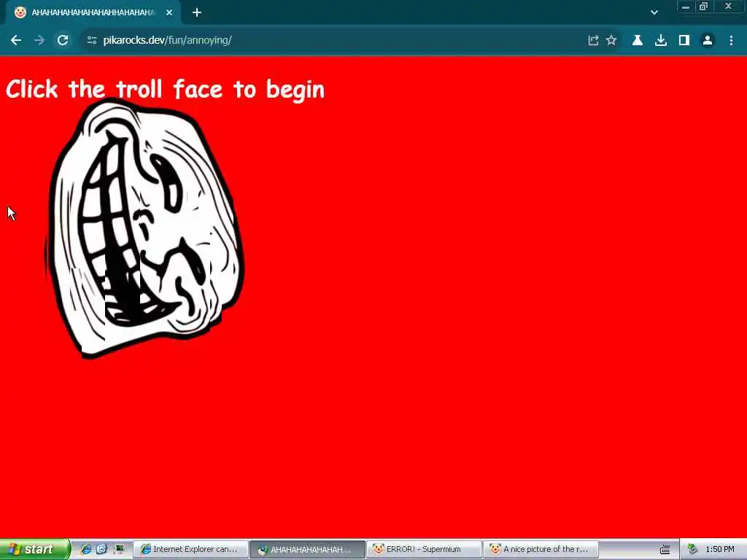Restore down the browser window
This screenshot has width=747, height=560.
point(703,7)
